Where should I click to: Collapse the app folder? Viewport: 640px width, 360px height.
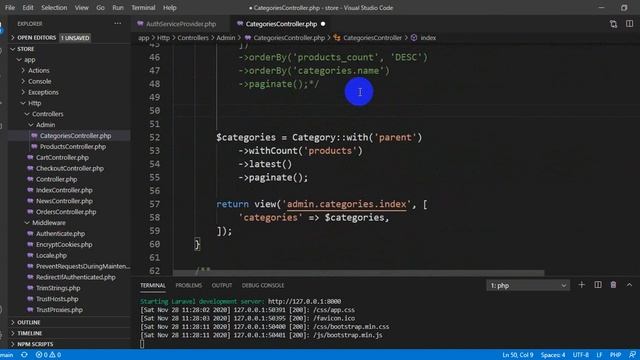[29, 60]
